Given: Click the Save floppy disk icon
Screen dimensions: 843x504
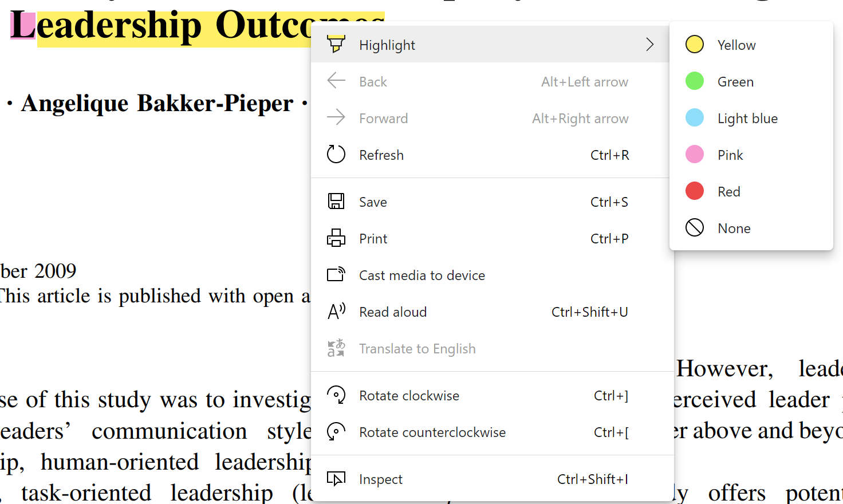Looking at the screenshot, I should coord(336,201).
